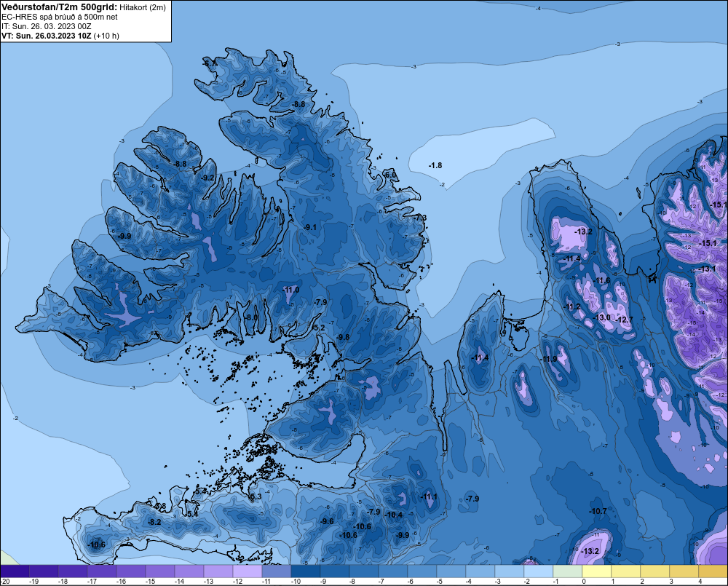
Task: Select the initial time "IT: Sun. 26. 03. 2023 00Z"
Action: [47, 26]
